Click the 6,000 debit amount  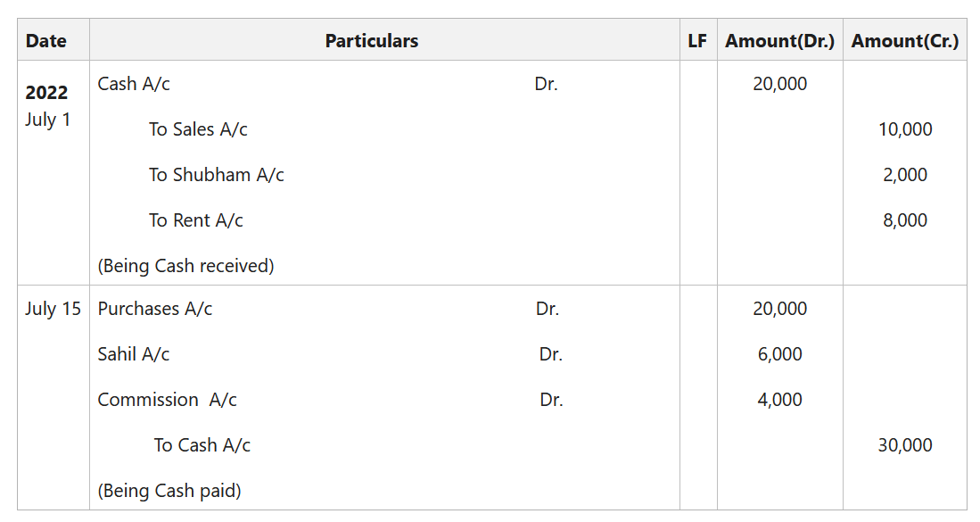click(x=780, y=354)
